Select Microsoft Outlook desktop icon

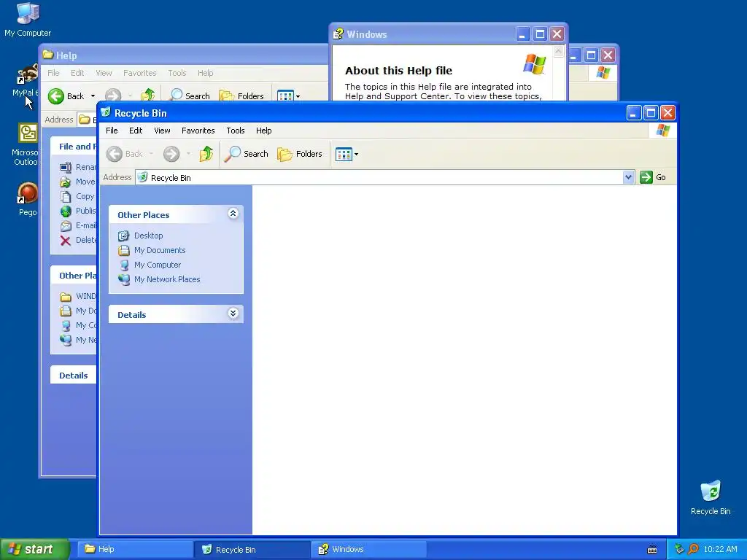tap(26, 144)
